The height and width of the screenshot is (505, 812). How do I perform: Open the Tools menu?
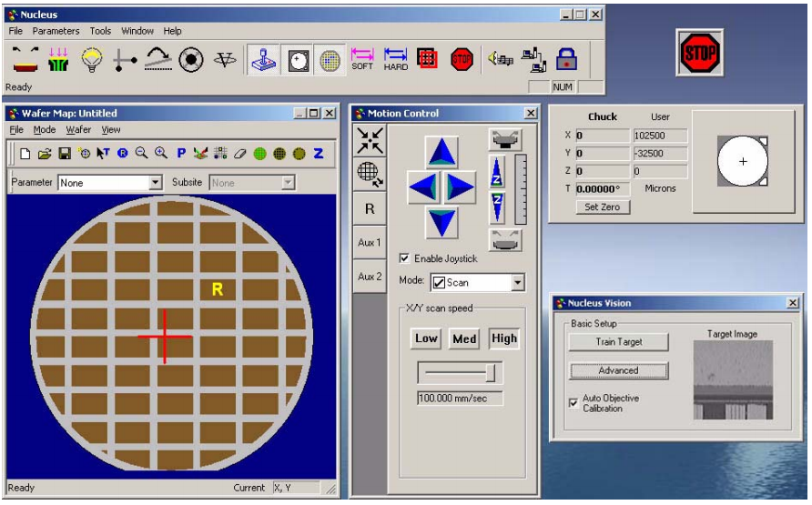tap(100, 31)
